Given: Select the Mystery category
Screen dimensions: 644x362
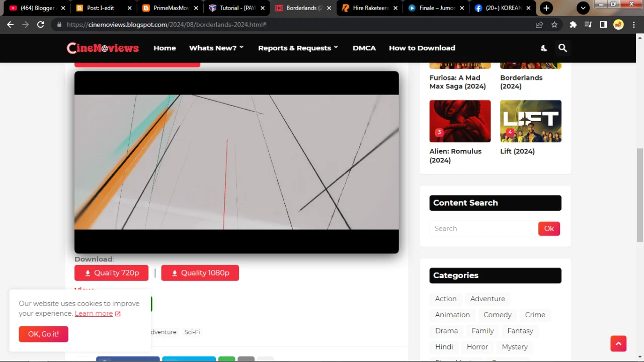Looking at the screenshot, I should coord(515,347).
